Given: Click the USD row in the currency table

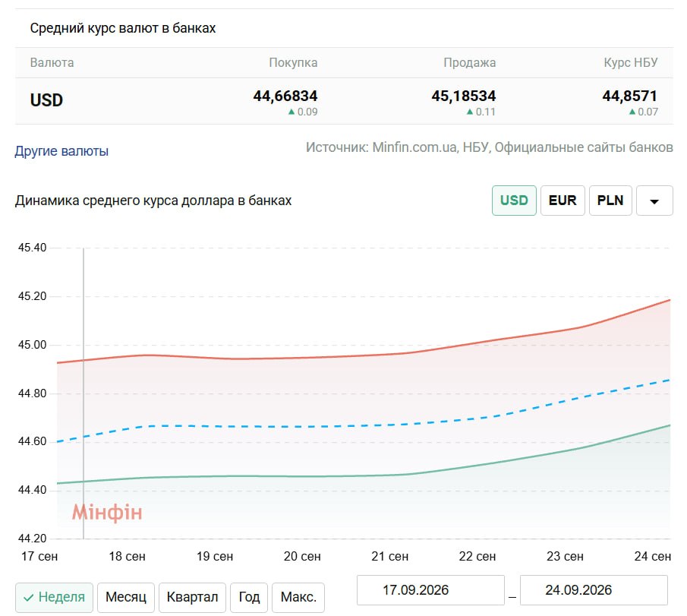Looking at the screenshot, I should [x=344, y=101].
